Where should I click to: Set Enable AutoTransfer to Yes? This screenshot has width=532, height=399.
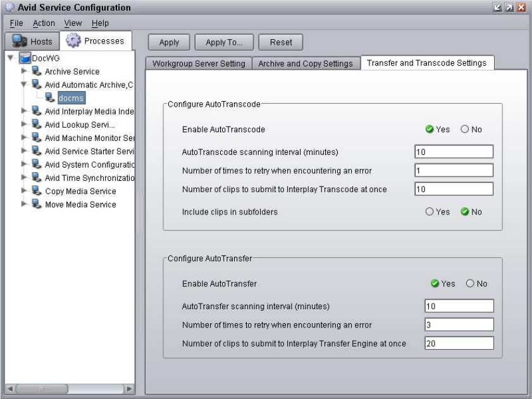(x=435, y=283)
